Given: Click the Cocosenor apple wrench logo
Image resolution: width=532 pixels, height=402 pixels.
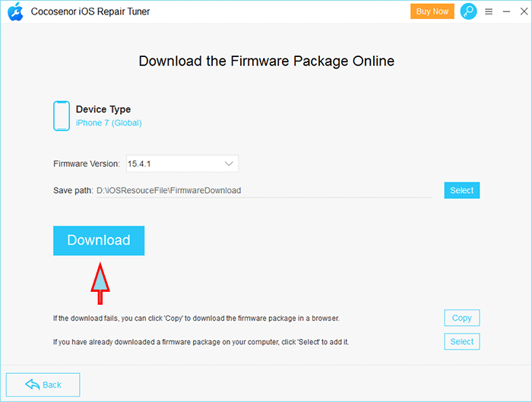Looking at the screenshot, I should click(x=16, y=11).
